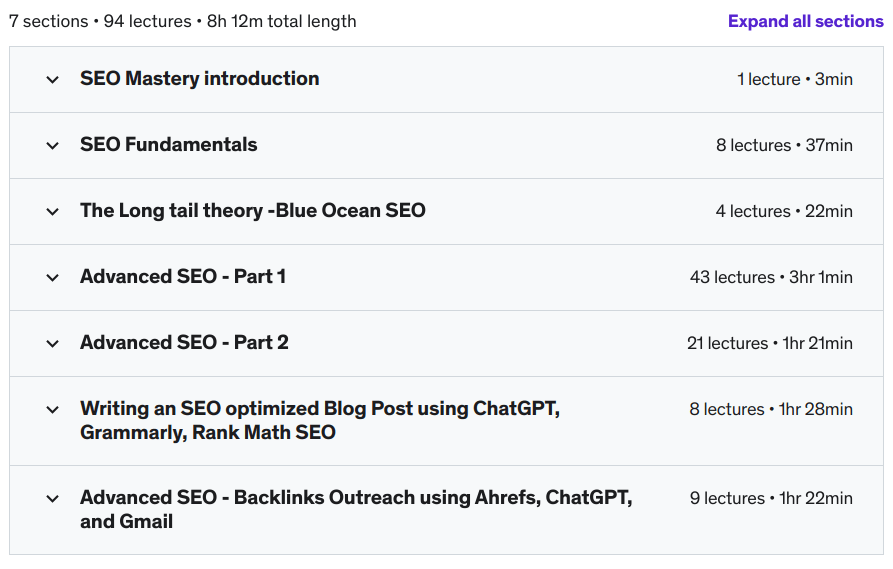Click the 8 lectures • 37min label
This screenshot has height=569, width=893.
coord(784,145)
